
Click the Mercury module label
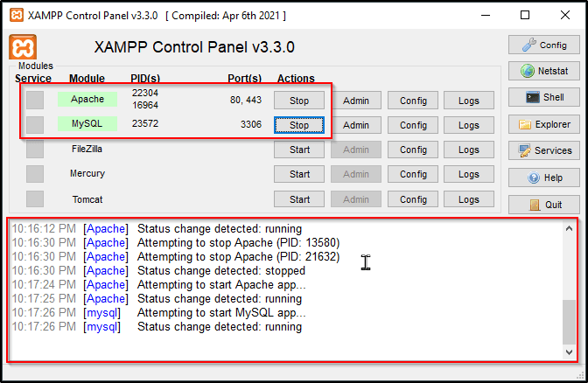click(x=87, y=173)
